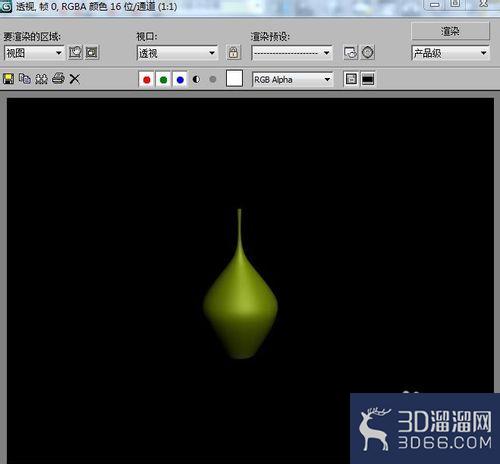Toggle the red channel button
The image size is (500, 464).
(146, 79)
